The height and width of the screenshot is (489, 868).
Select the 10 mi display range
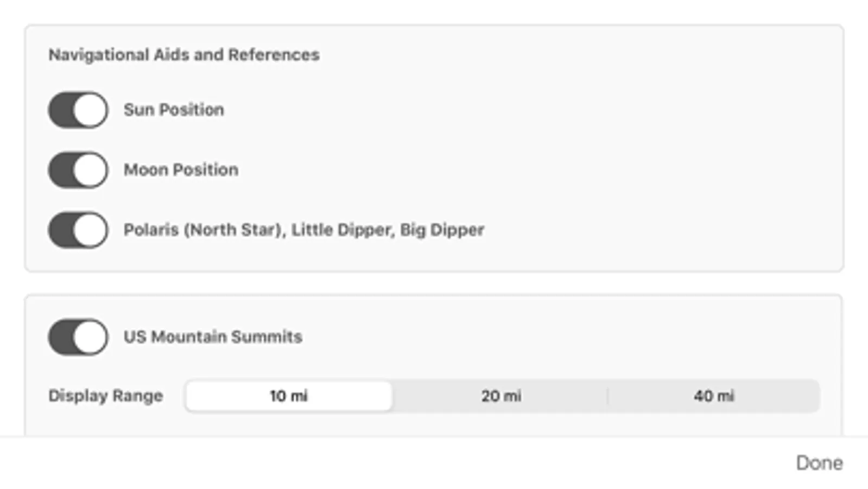[x=289, y=396]
